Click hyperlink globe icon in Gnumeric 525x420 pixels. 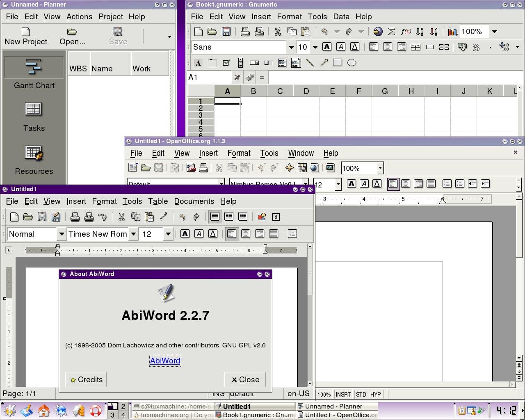(x=378, y=32)
